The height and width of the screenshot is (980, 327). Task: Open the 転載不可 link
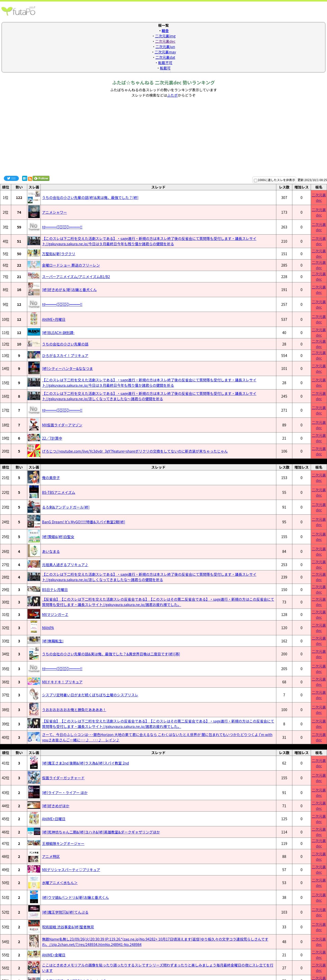[x=165, y=63]
